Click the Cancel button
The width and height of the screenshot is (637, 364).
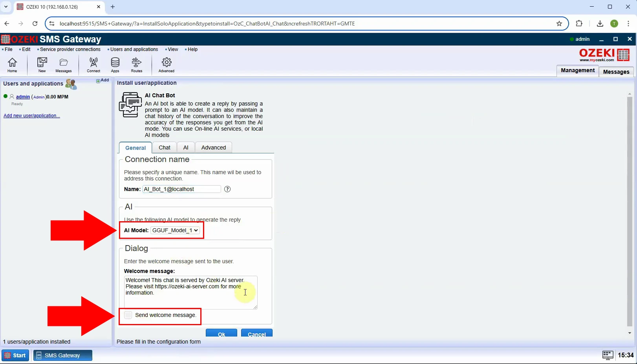[x=257, y=333]
